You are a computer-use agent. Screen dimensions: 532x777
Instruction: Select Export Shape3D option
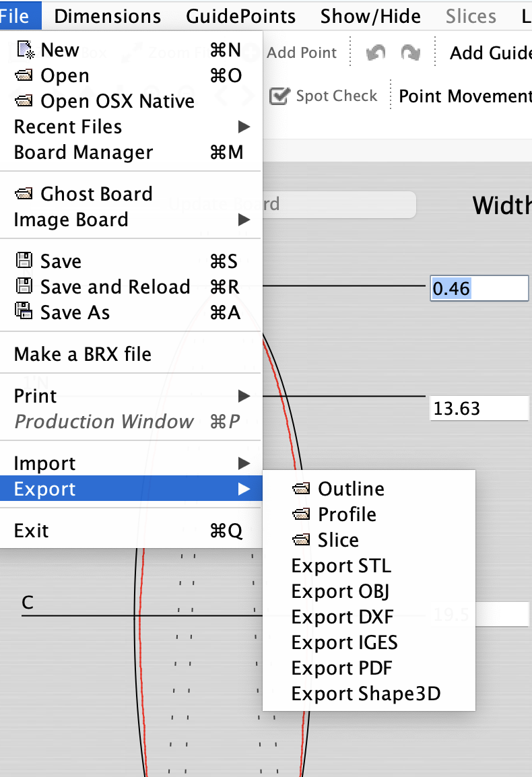click(366, 694)
